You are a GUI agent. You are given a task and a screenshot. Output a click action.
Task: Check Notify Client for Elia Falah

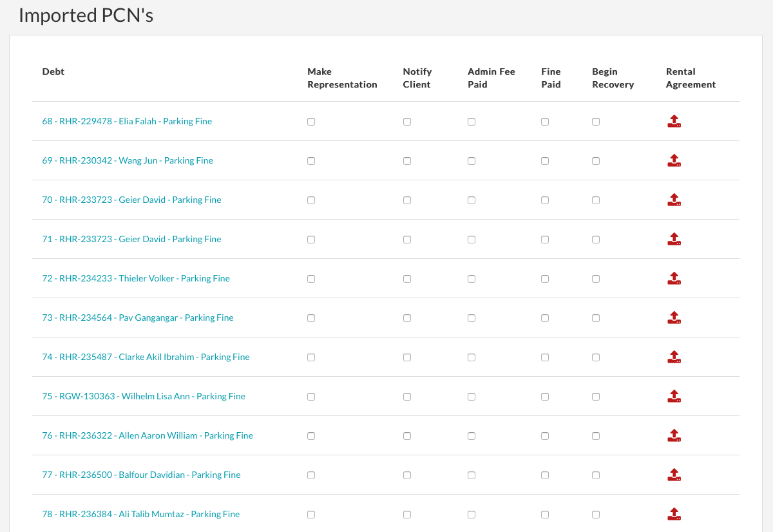click(x=407, y=122)
